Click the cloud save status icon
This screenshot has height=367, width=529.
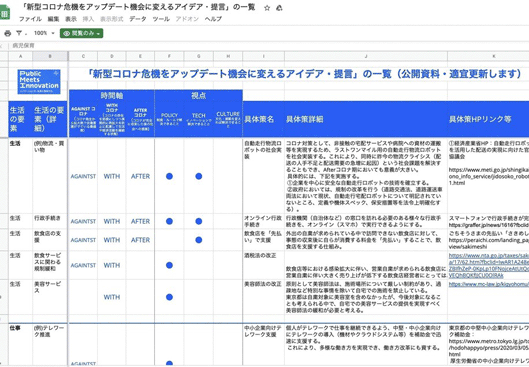[x=279, y=8]
